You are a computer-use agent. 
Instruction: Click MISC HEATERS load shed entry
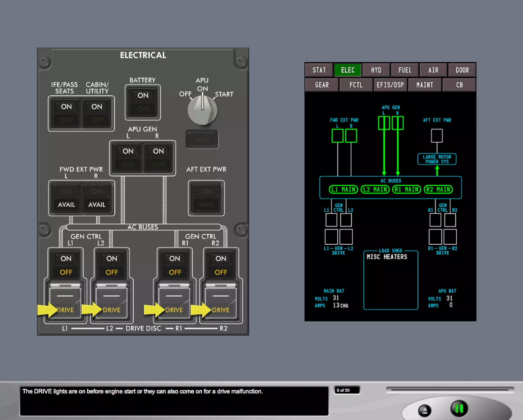(x=387, y=257)
